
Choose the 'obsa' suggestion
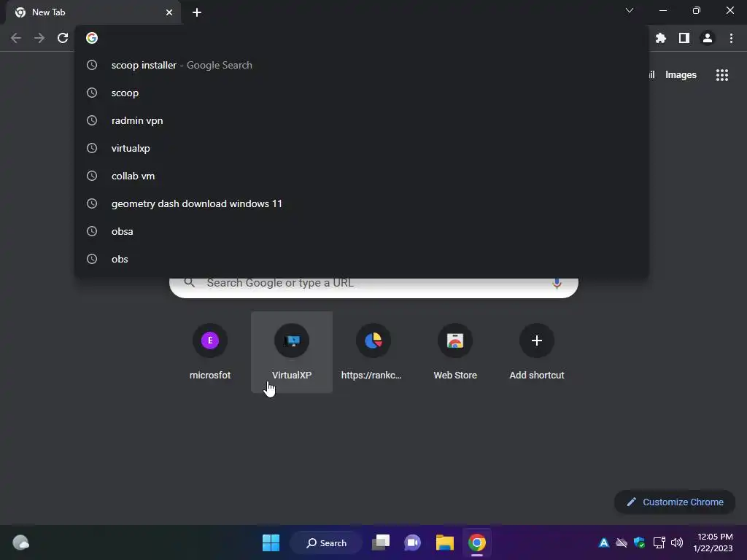(x=362, y=231)
